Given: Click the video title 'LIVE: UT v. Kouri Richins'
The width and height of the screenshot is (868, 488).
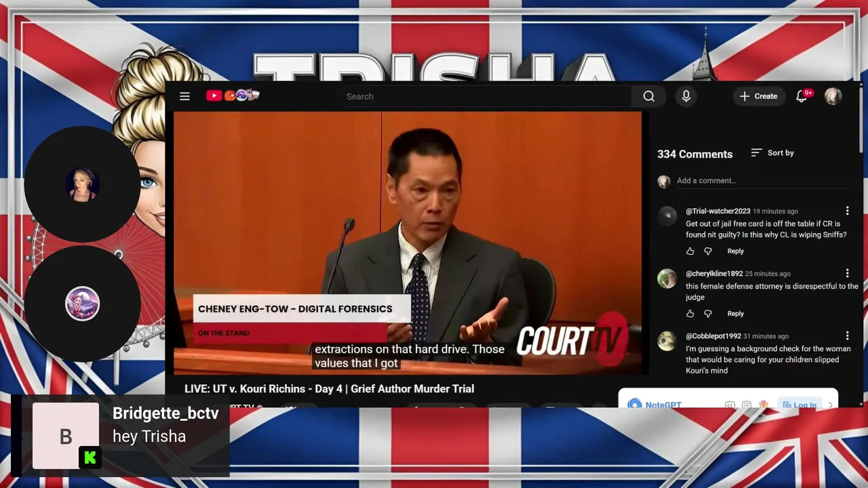Looking at the screenshot, I should coord(329,389).
